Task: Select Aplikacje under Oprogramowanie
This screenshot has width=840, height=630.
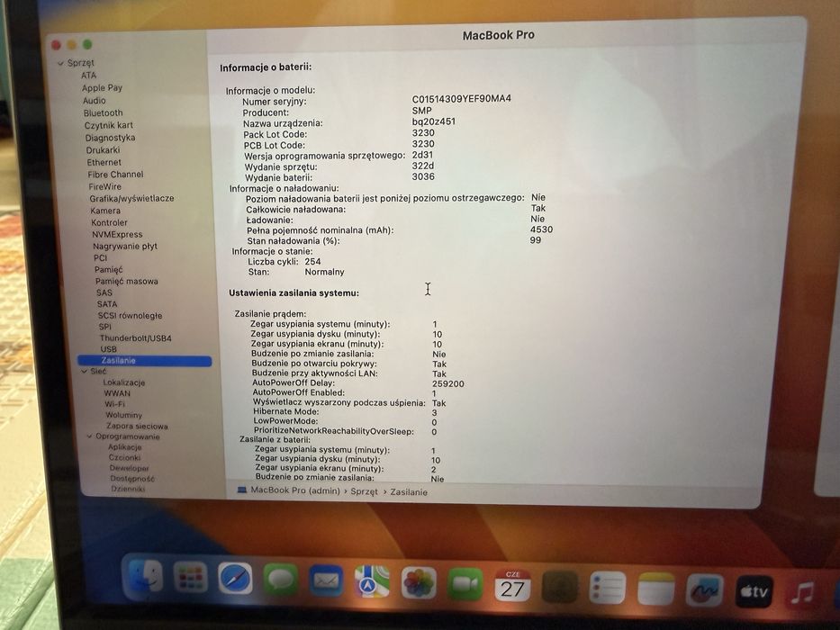Action: pos(125,447)
